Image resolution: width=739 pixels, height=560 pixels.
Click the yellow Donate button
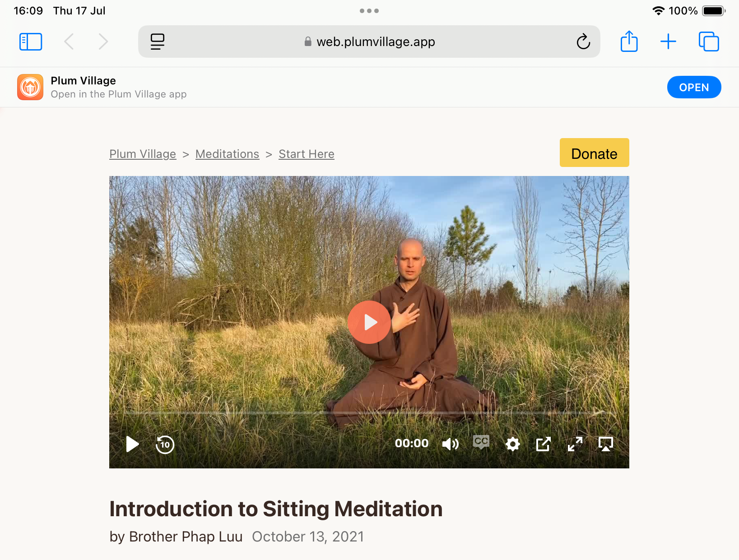[594, 153]
